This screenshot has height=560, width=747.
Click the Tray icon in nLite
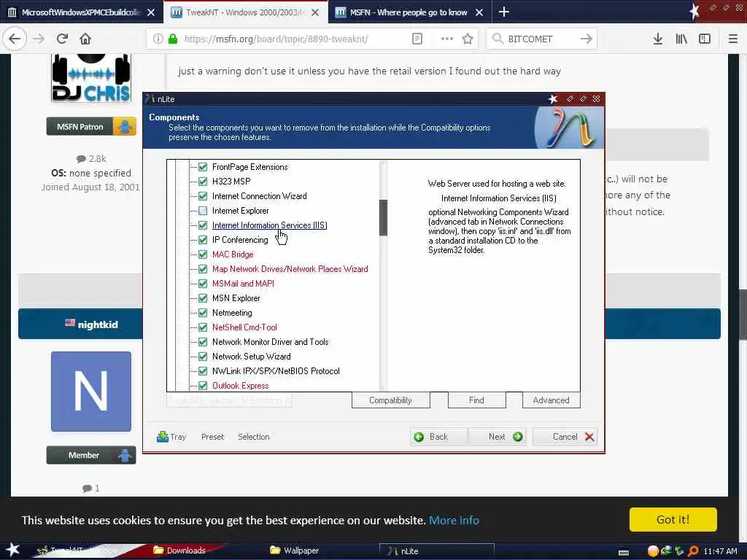point(171,437)
